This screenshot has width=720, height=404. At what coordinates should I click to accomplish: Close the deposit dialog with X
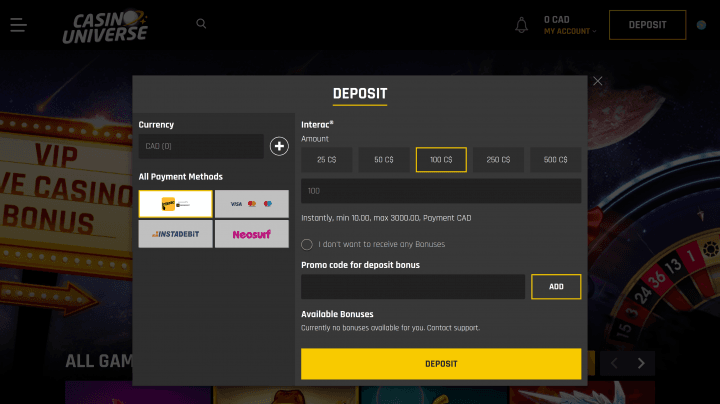point(597,81)
